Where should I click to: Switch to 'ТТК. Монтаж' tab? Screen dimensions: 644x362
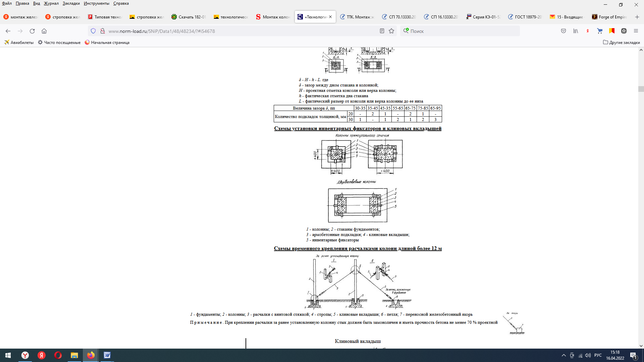[x=357, y=17]
